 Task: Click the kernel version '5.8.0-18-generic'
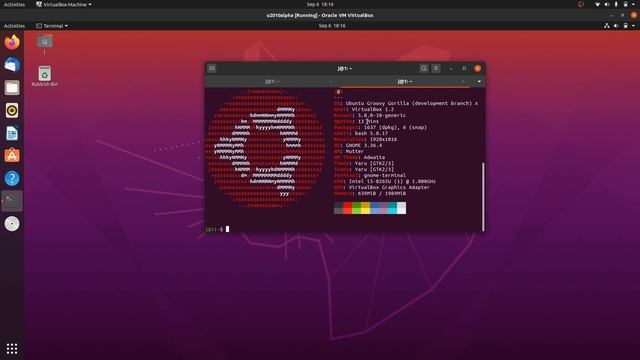tap(382, 116)
